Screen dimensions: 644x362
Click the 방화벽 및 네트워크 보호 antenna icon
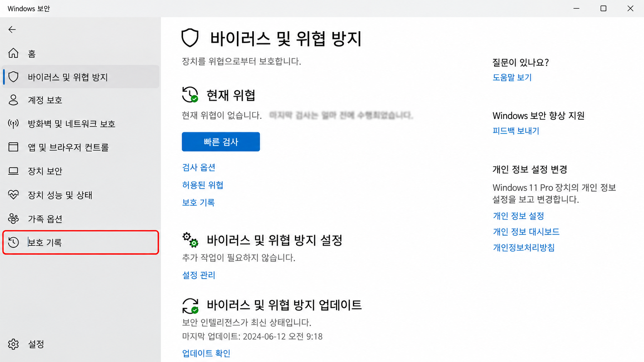click(13, 124)
